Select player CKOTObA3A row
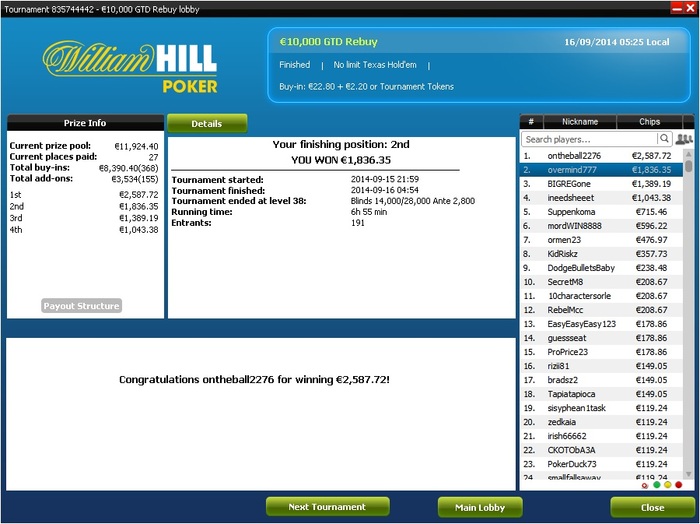The height and width of the screenshot is (524, 700). pyautogui.click(x=601, y=450)
